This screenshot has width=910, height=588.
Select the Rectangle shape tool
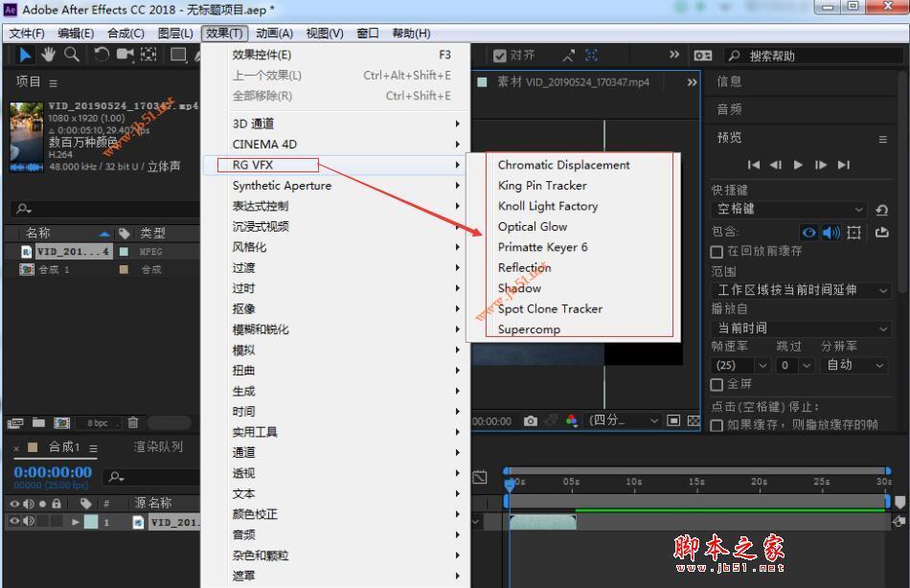[178, 56]
